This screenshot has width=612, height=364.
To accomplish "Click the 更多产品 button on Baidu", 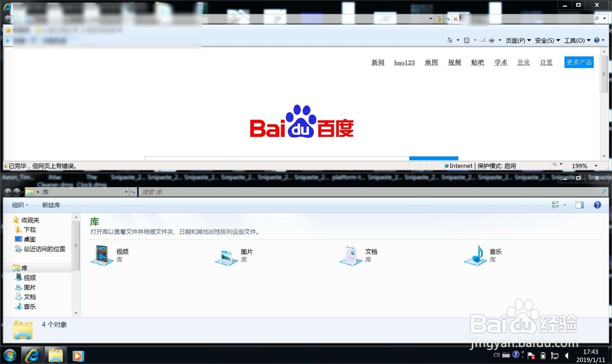I will (x=578, y=62).
